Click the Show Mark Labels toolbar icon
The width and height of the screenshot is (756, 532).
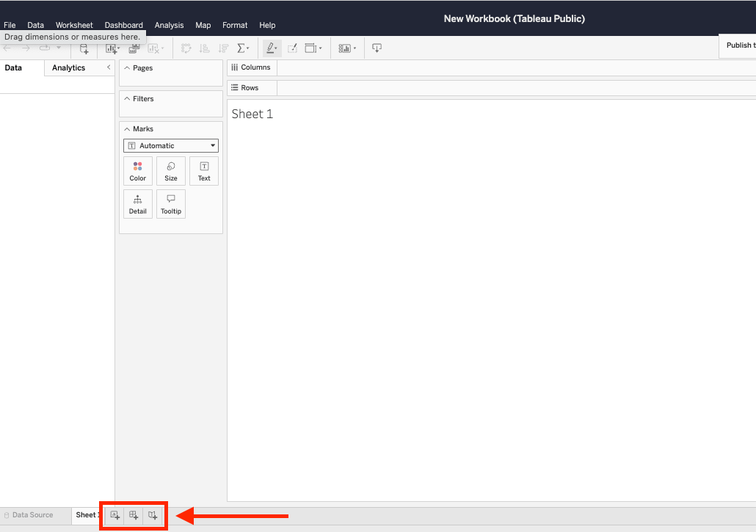click(x=292, y=48)
